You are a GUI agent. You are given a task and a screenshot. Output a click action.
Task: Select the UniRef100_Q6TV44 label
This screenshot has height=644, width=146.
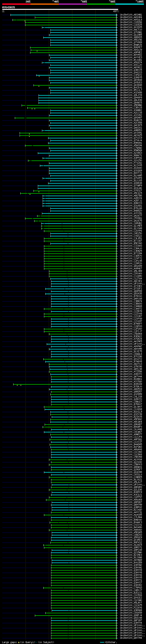pyautogui.click(x=131, y=376)
